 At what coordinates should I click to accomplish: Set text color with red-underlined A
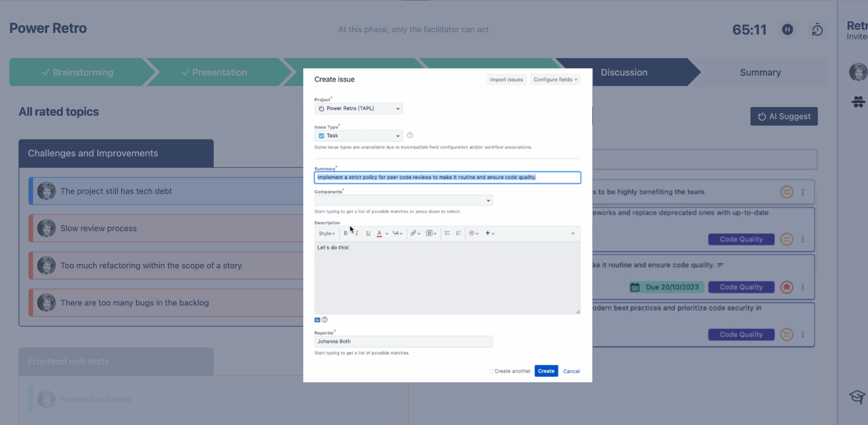click(379, 233)
